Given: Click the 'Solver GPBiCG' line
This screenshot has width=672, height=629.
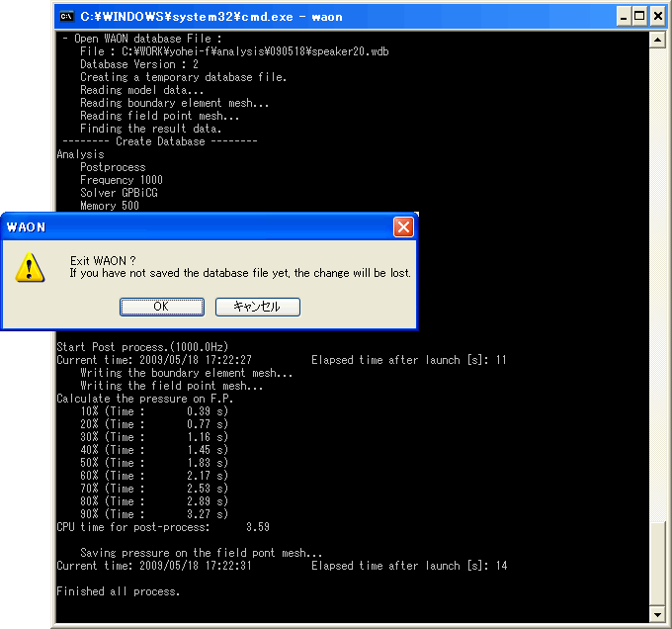Looking at the screenshot, I should coord(119,193).
